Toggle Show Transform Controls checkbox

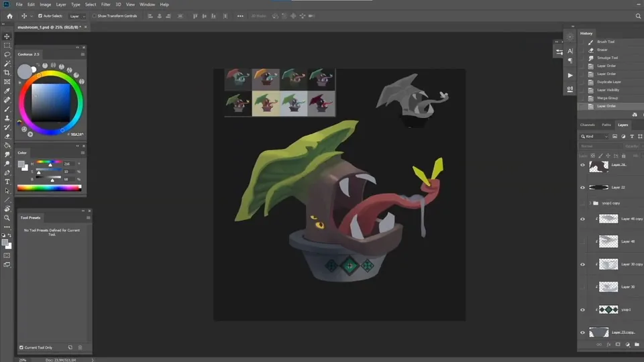pyautogui.click(x=95, y=16)
